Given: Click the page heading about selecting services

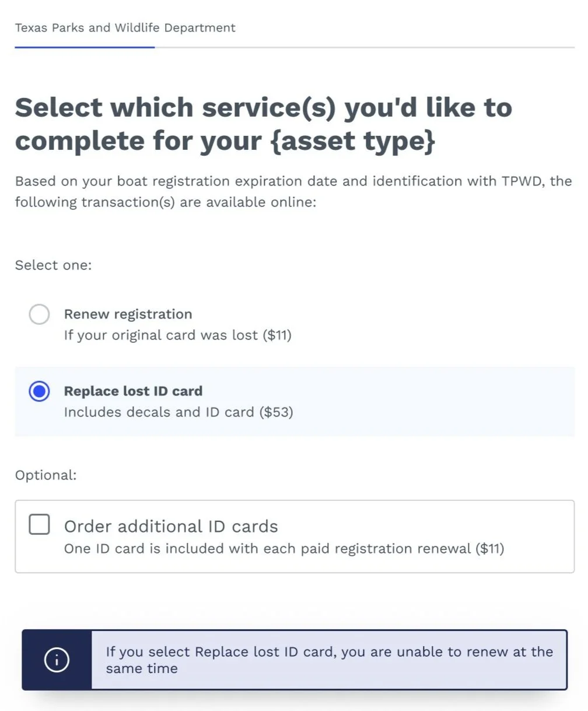Looking at the screenshot, I should (264, 124).
